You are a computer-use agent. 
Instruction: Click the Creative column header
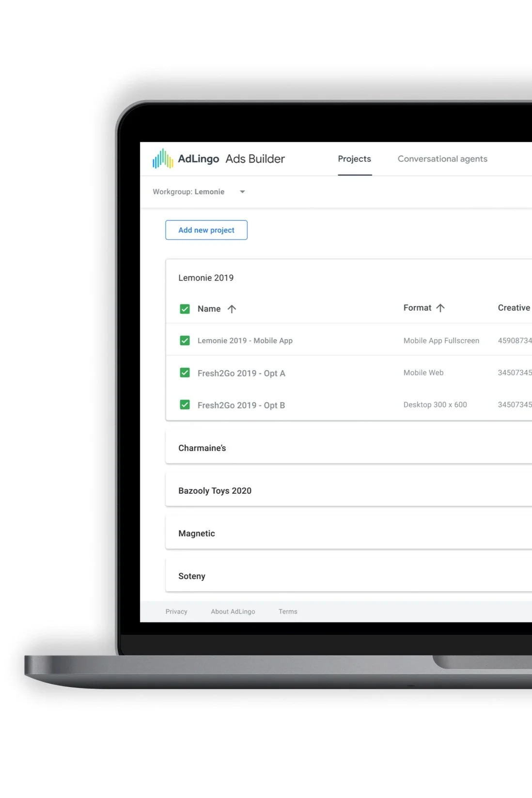pyautogui.click(x=515, y=308)
